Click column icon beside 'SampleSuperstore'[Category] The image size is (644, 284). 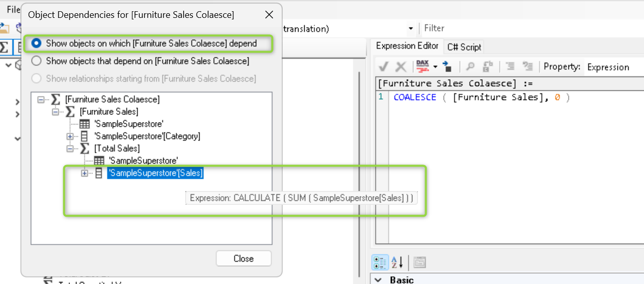pos(85,136)
